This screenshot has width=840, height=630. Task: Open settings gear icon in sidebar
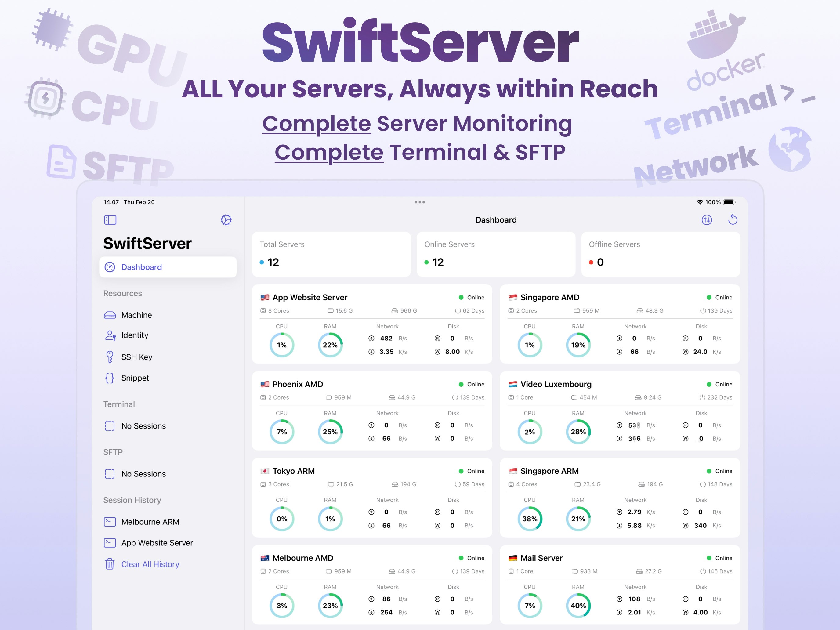226,220
